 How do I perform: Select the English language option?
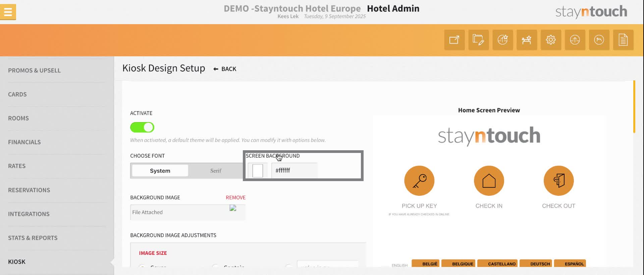[x=399, y=265]
